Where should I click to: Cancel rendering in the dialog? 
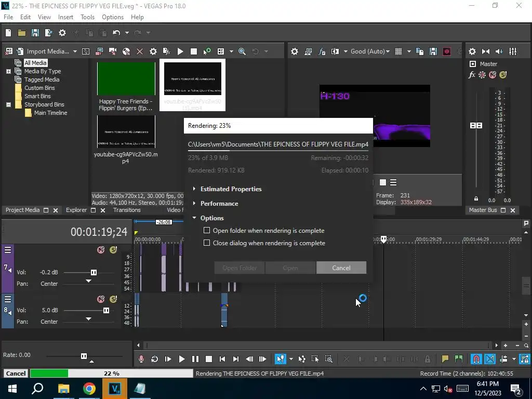[341, 268]
